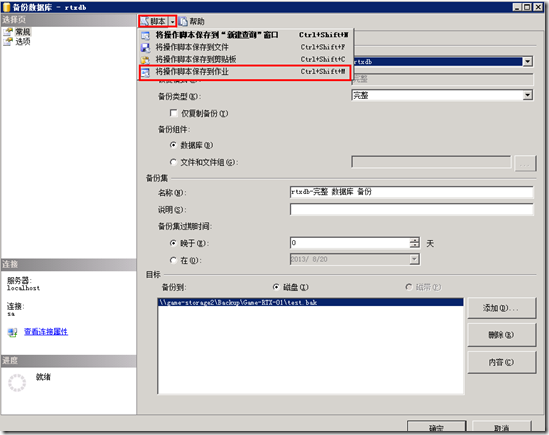Image resolution: width=549 pixels, height=435 pixels.
Task: Open the rtxdb database dropdown
Action: point(527,62)
